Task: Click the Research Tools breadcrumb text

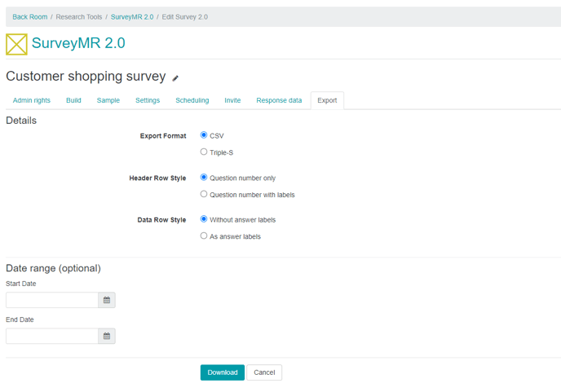Action: (x=79, y=17)
